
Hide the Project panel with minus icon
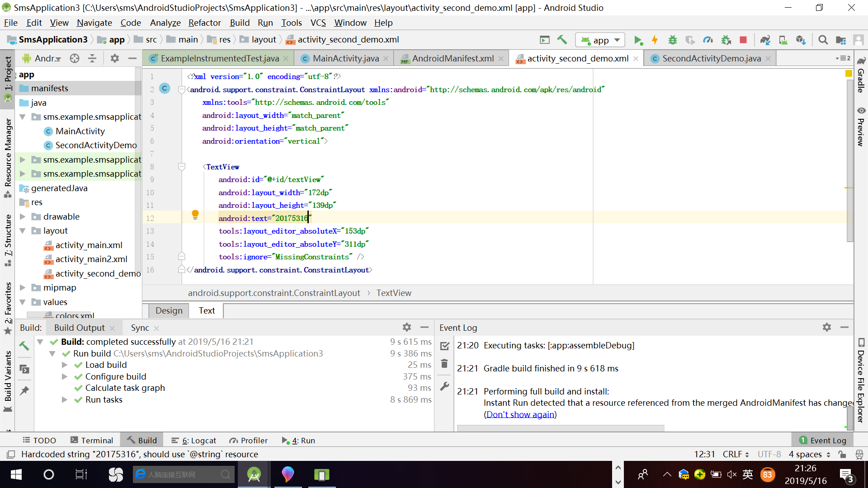132,58
